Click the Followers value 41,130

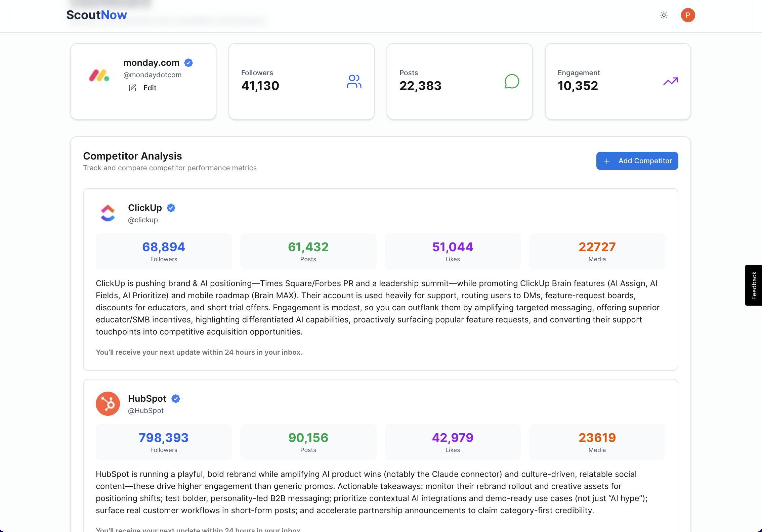click(x=260, y=86)
